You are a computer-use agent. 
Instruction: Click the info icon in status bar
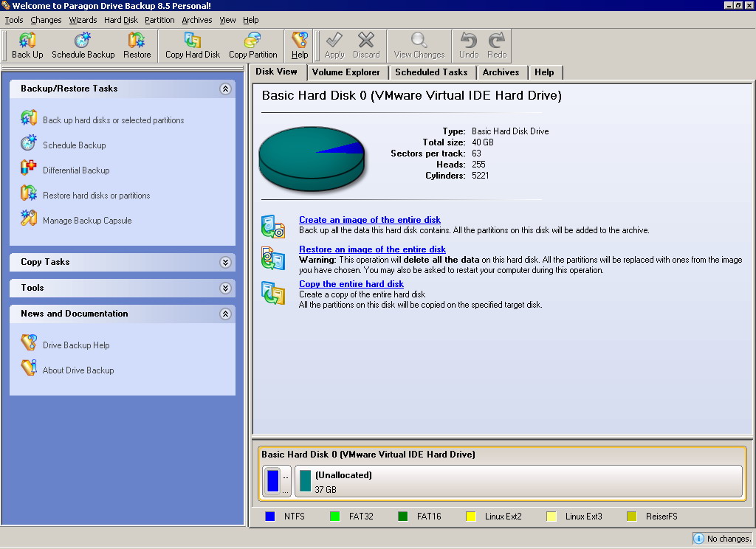[x=698, y=539]
